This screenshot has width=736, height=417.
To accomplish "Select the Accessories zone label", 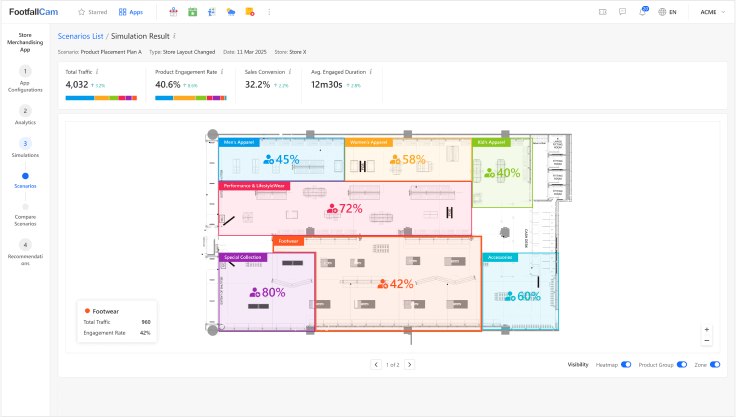I will click(500, 257).
